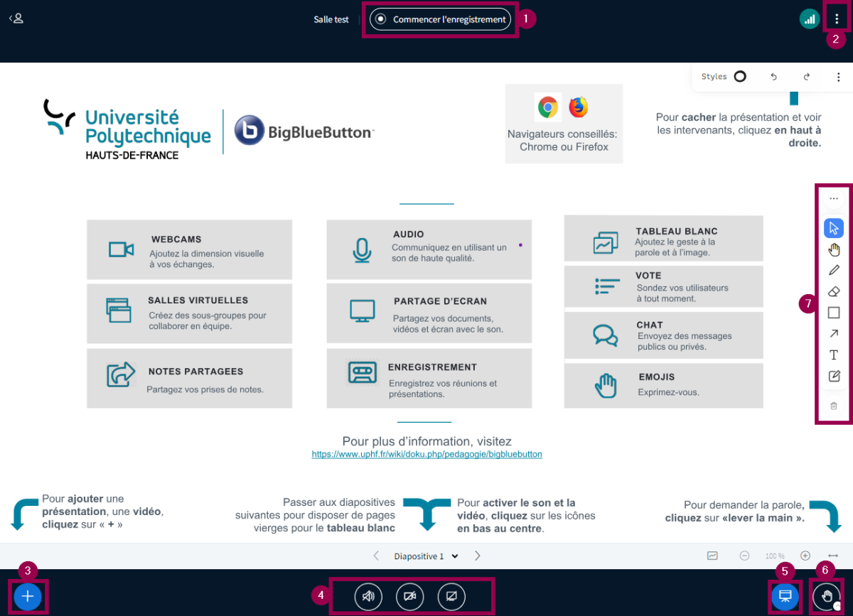Open the uphf.fr BigBlueButton wiki link
This screenshot has width=853, height=616.
426,454
